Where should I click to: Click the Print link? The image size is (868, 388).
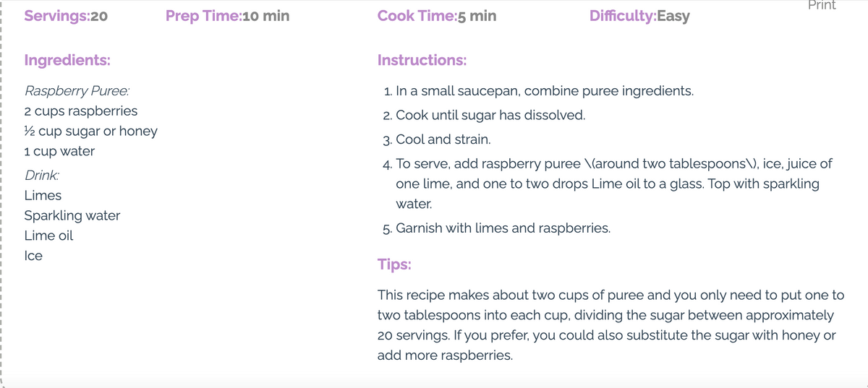pyautogui.click(x=821, y=6)
